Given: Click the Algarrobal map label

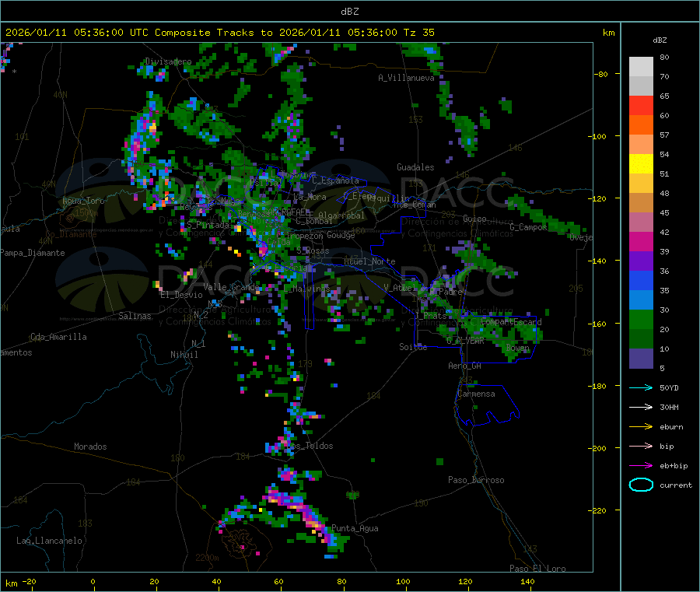Looking at the screenshot, I should tap(341, 215).
